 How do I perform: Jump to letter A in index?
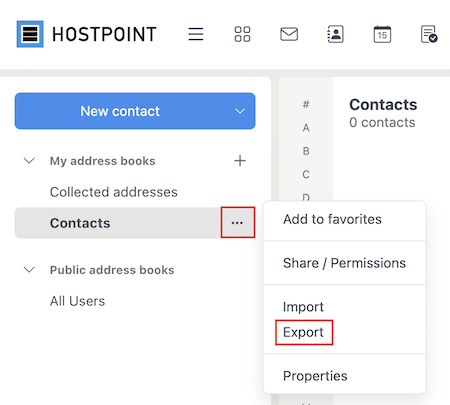point(306,128)
